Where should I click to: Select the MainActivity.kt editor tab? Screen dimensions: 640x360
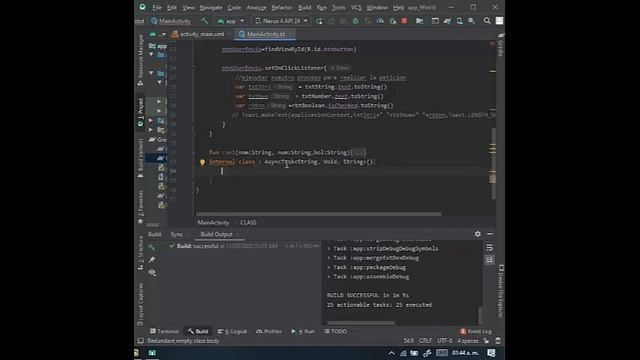click(265, 34)
